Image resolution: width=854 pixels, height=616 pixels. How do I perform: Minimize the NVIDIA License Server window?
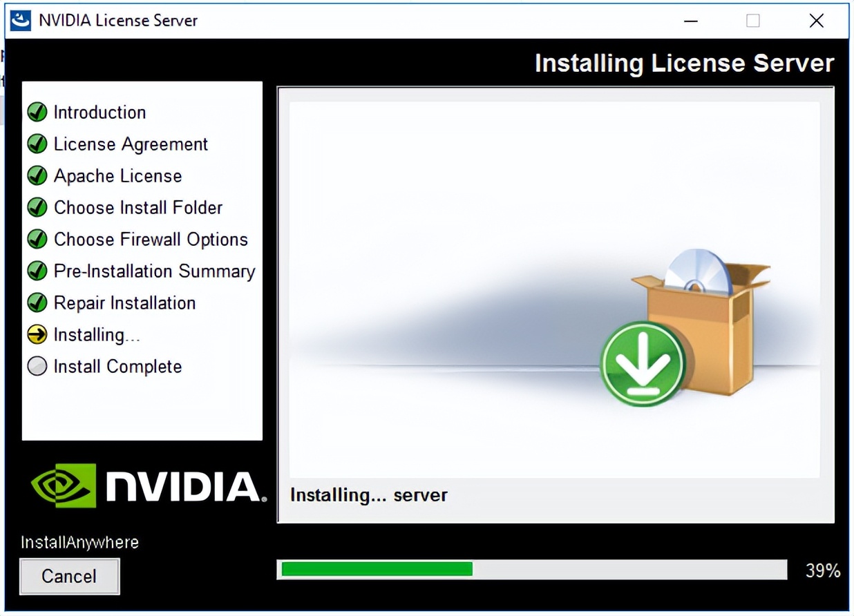(x=691, y=21)
